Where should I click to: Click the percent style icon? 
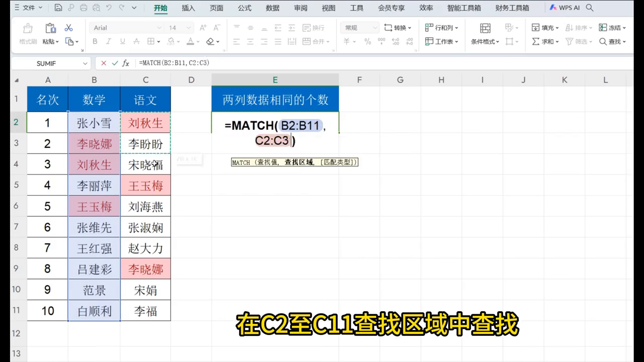pos(367,42)
